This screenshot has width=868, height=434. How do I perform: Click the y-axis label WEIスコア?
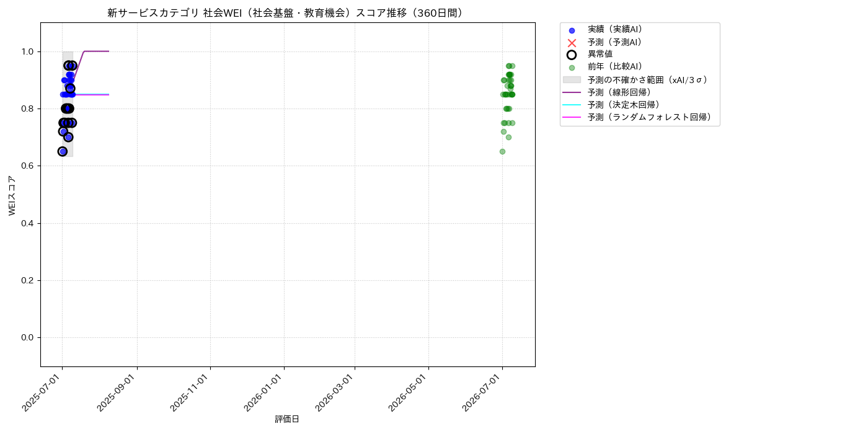[12, 195]
